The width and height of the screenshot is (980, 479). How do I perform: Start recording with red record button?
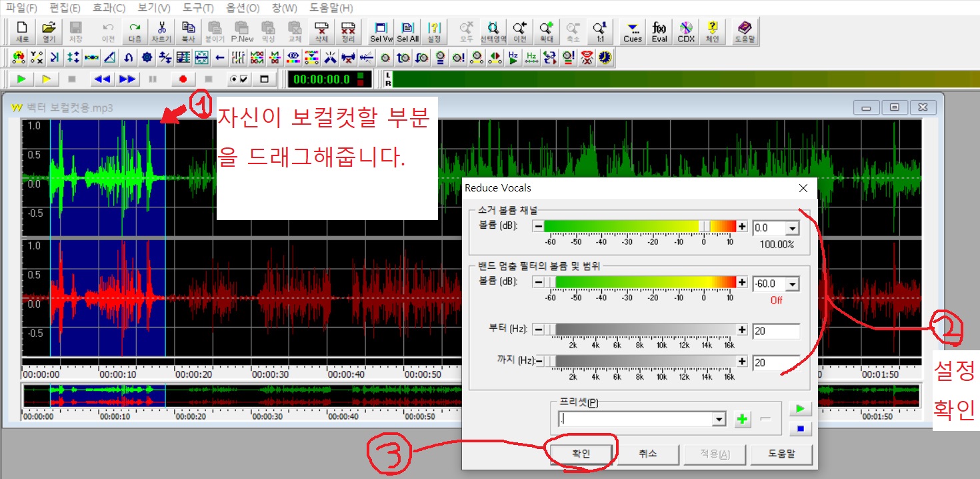click(183, 79)
